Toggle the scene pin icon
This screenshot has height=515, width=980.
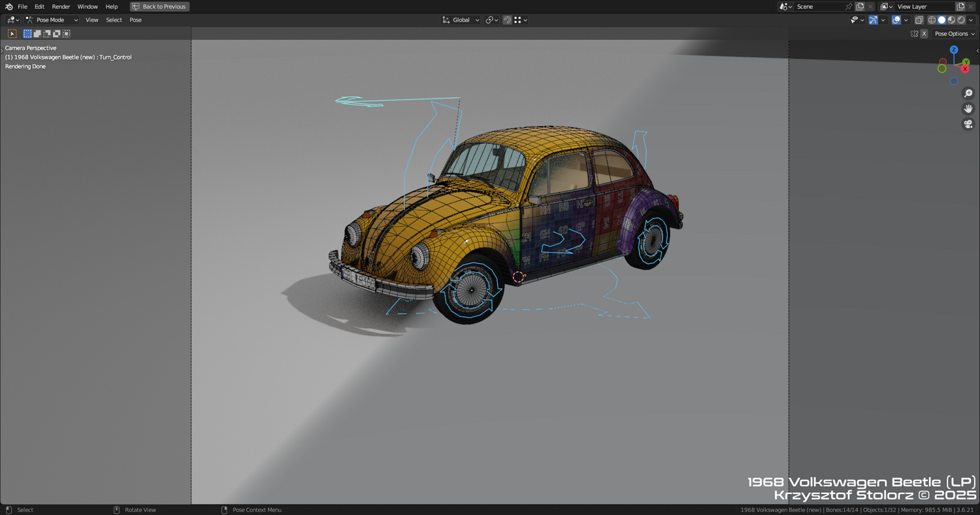tap(849, 7)
